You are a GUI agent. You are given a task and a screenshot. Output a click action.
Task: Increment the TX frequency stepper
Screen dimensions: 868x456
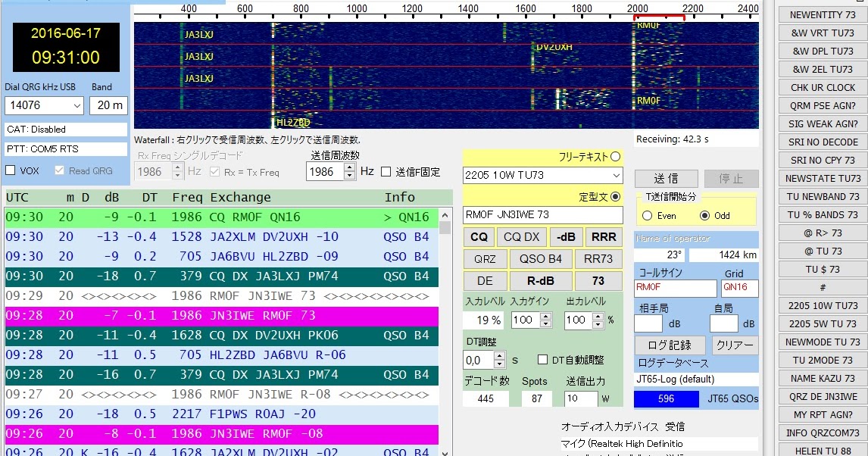pyautogui.click(x=348, y=168)
